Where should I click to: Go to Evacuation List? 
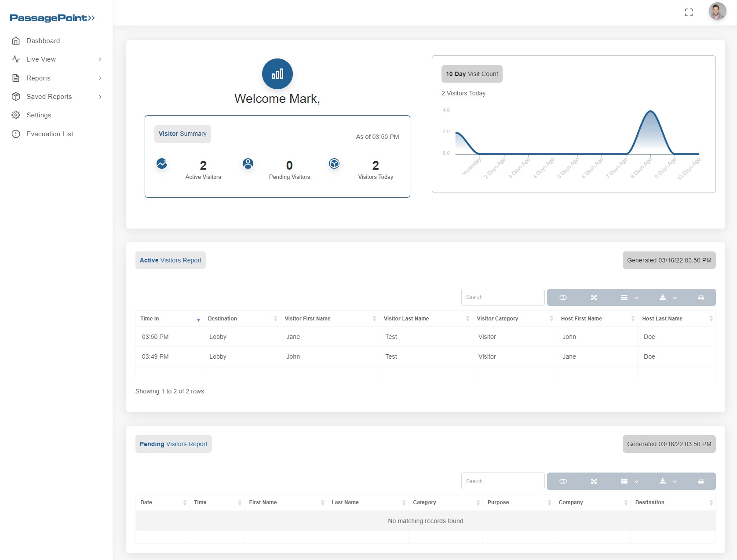point(50,134)
